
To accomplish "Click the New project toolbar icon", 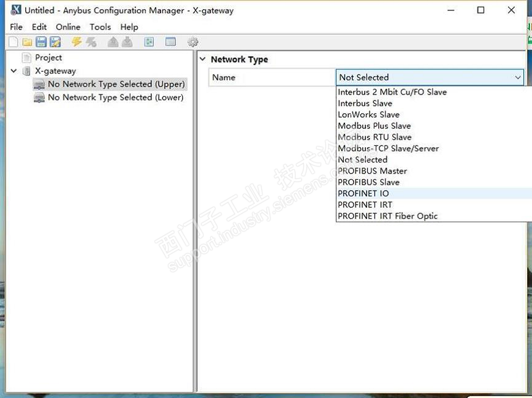I will [13, 42].
